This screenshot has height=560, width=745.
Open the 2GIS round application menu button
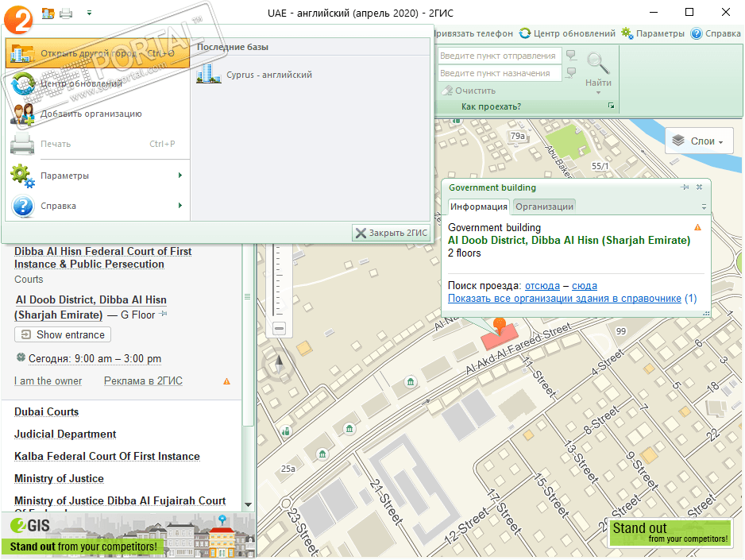18,19
